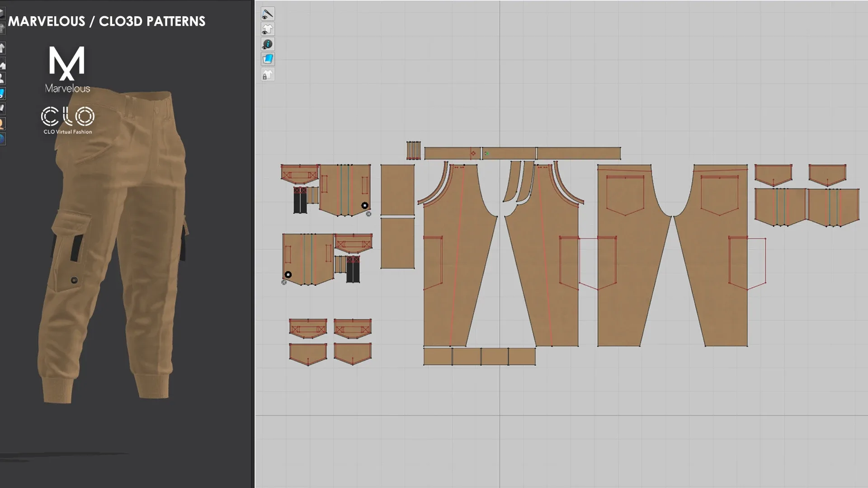The image size is (868, 488).
Task: Select the black strap pieces under top-left flap
Action: pyautogui.click(x=300, y=200)
